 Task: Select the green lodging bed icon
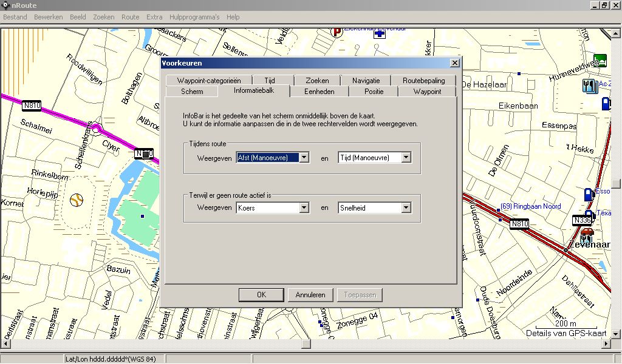click(x=601, y=60)
